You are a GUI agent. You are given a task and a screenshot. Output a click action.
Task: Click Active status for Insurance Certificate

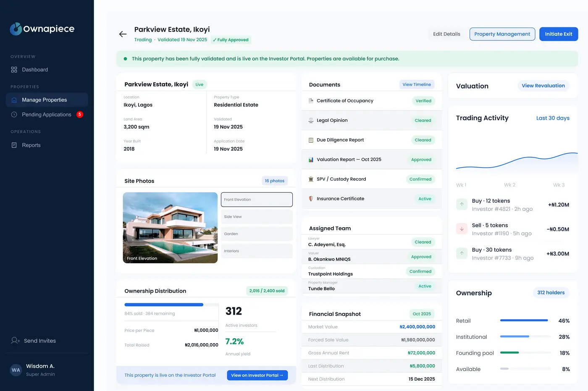click(425, 199)
